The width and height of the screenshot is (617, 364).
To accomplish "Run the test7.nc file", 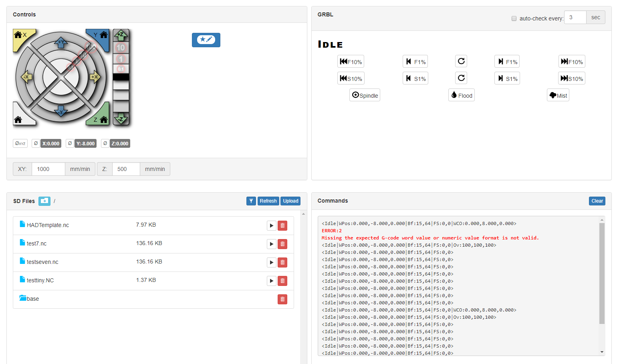I will [272, 244].
